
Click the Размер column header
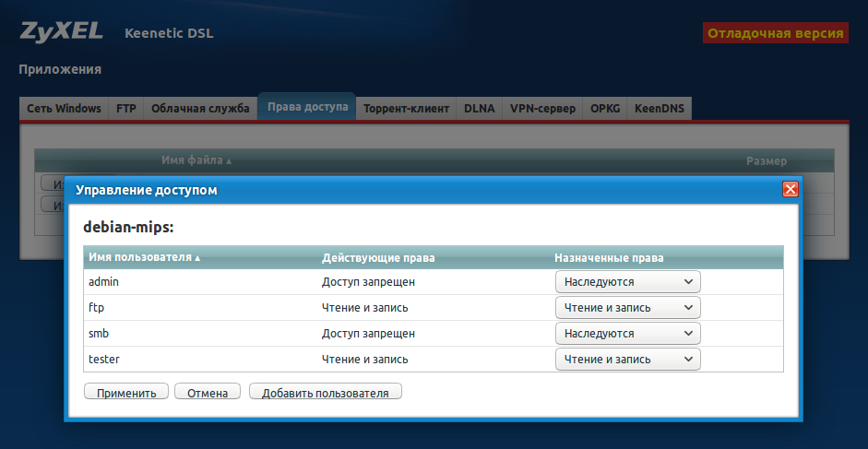pyautogui.click(x=767, y=161)
